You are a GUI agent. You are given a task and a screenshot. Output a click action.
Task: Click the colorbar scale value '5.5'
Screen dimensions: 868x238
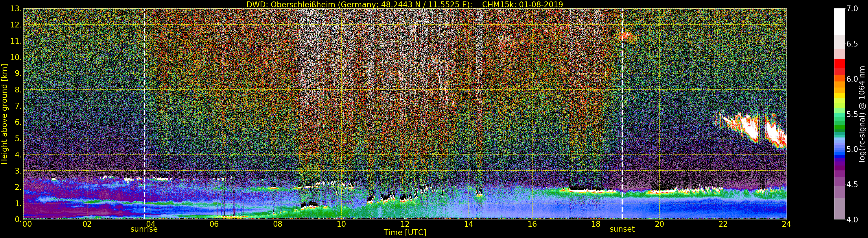(852, 114)
